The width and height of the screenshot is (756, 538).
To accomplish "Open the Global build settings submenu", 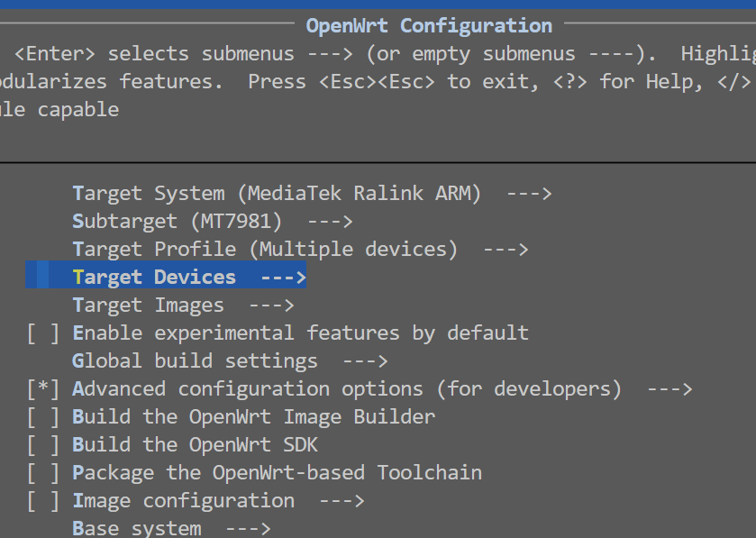I will 230,361.
